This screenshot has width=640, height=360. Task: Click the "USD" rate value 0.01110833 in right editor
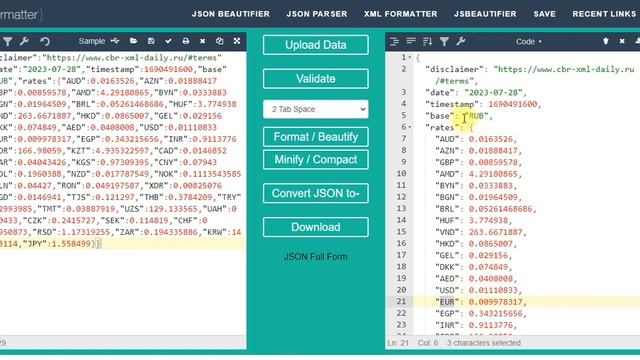[x=493, y=291]
